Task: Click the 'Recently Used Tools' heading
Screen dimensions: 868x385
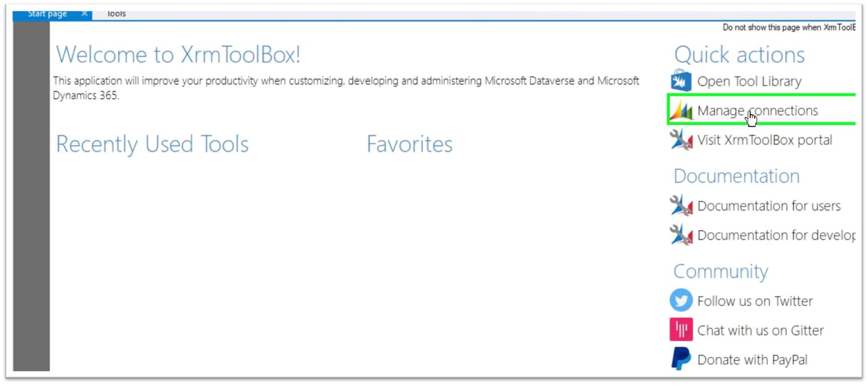Action: 152,144
